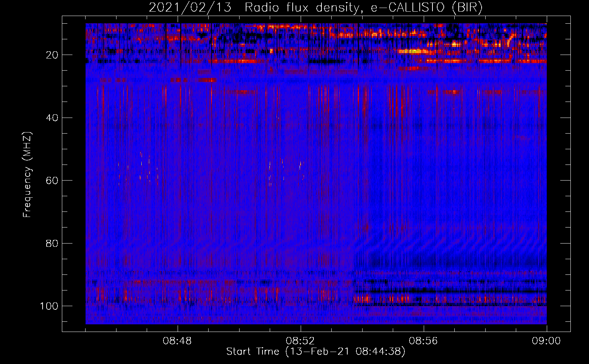Click the '09:00' time tick label
Viewport: 589px width, 364px height.
click(x=546, y=341)
